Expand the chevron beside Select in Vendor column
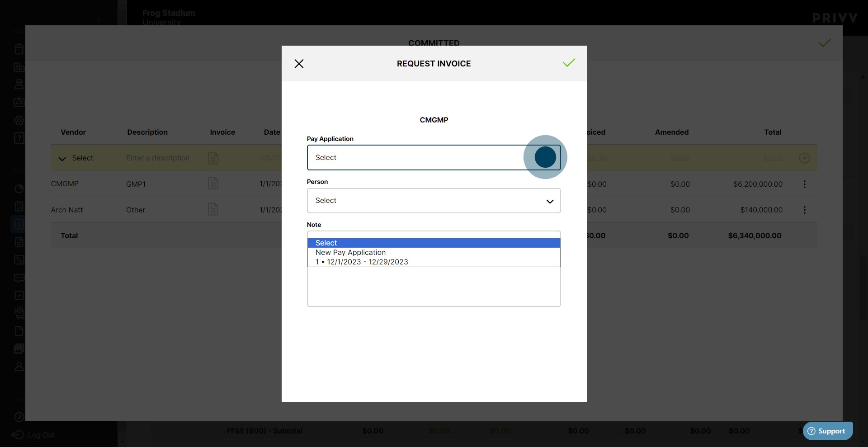The width and height of the screenshot is (868, 447). (62, 158)
